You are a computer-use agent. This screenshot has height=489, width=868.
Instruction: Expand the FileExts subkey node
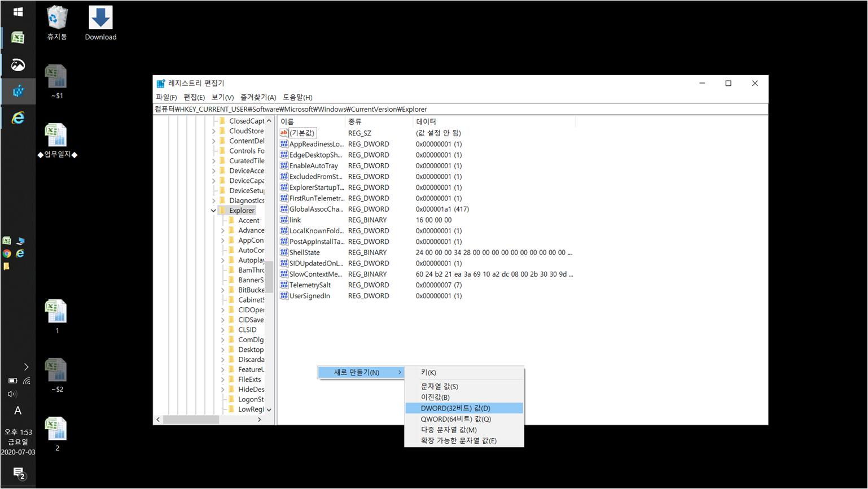click(x=222, y=379)
